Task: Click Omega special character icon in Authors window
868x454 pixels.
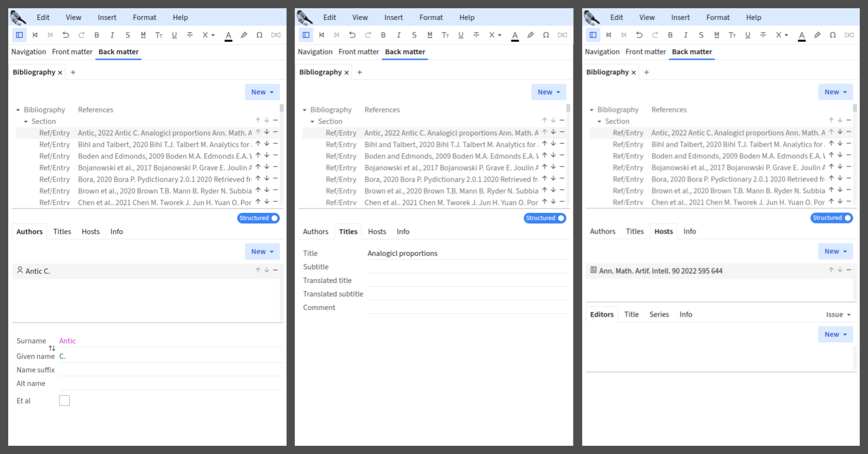Action: [259, 35]
